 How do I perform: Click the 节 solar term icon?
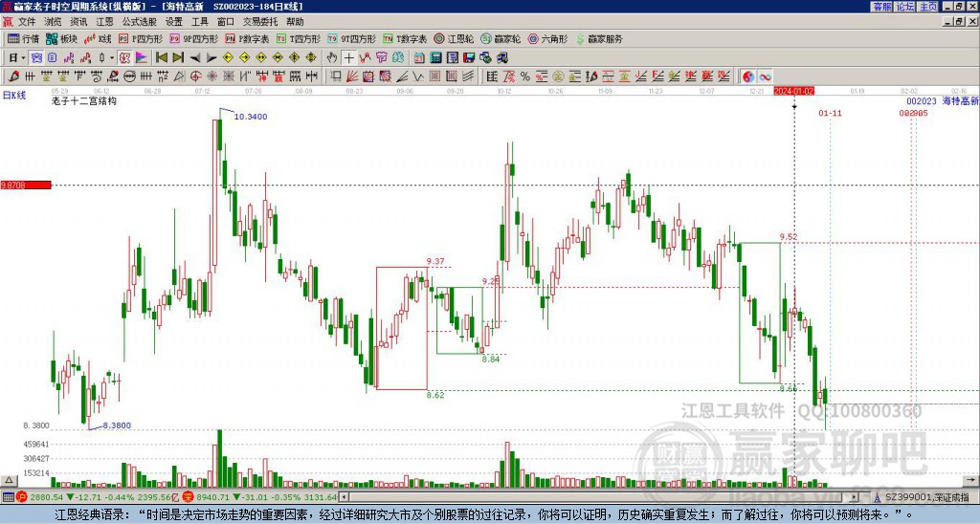tap(381, 57)
